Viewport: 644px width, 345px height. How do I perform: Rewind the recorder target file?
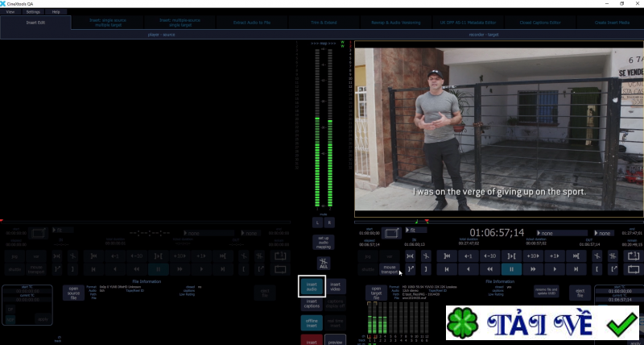489,269
